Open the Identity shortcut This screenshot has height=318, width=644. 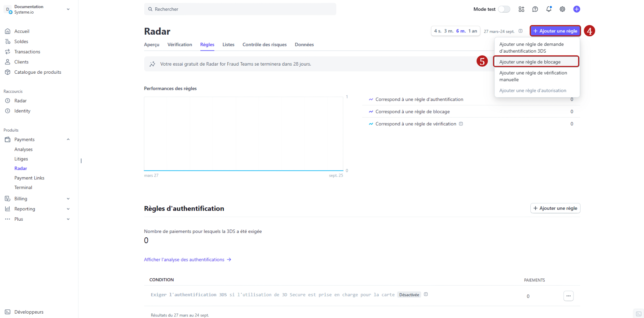(22, 111)
